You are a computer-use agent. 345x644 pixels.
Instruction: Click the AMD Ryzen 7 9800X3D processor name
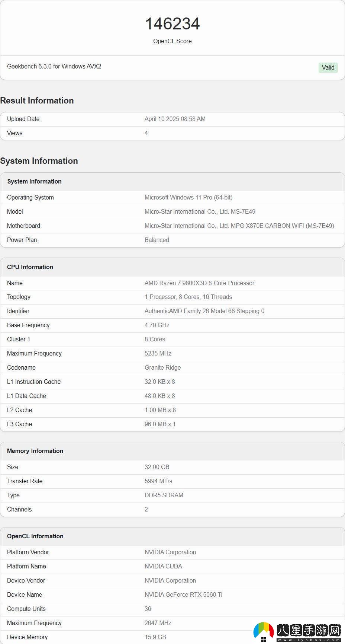pos(199,283)
